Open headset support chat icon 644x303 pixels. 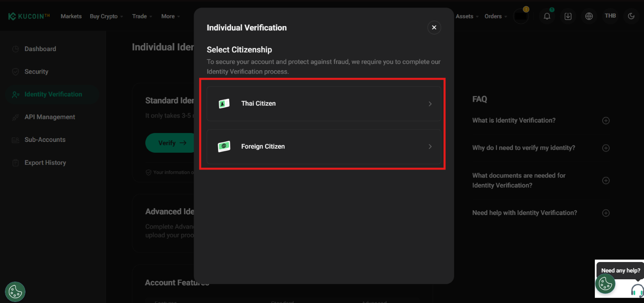(637, 290)
